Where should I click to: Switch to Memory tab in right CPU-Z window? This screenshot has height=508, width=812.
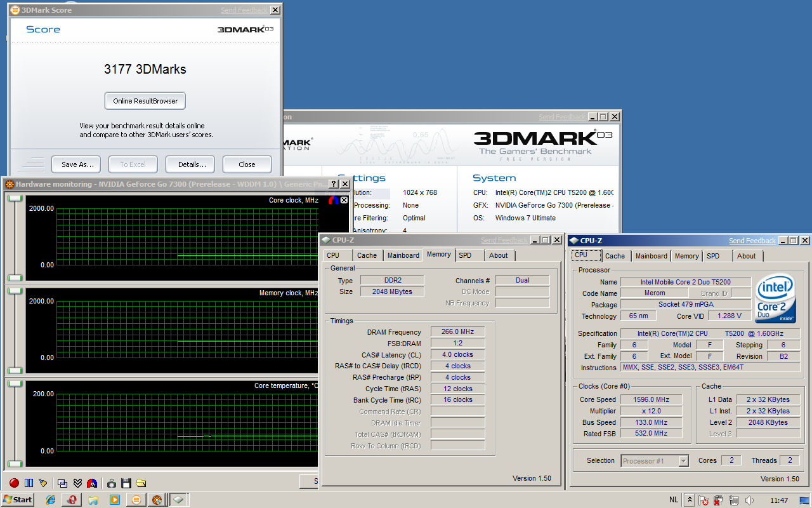(686, 256)
